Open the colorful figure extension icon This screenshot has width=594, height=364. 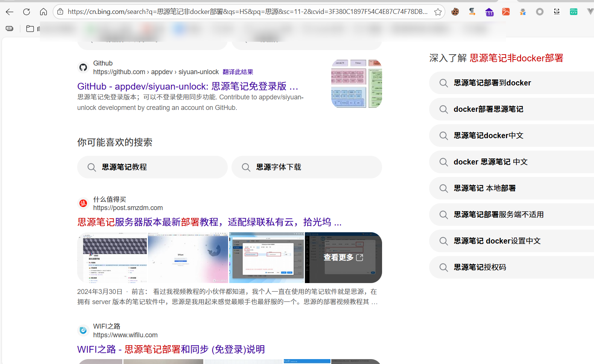(523, 12)
